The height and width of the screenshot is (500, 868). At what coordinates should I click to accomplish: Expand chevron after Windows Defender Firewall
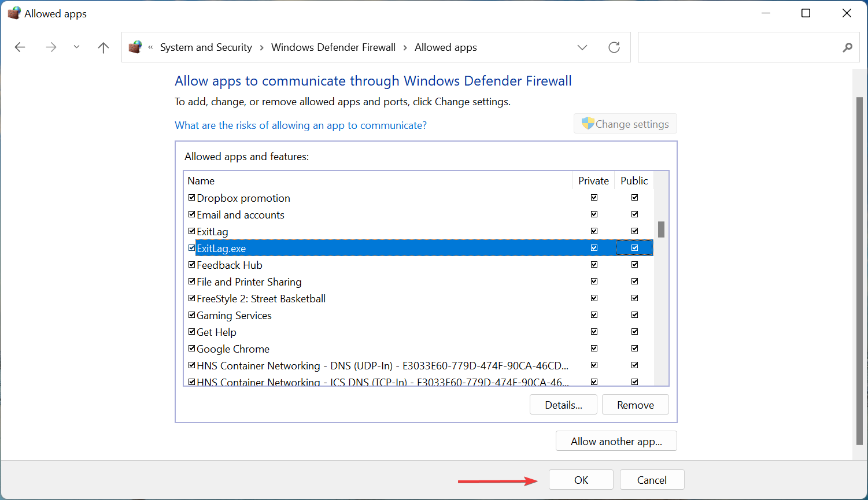(x=405, y=47)
